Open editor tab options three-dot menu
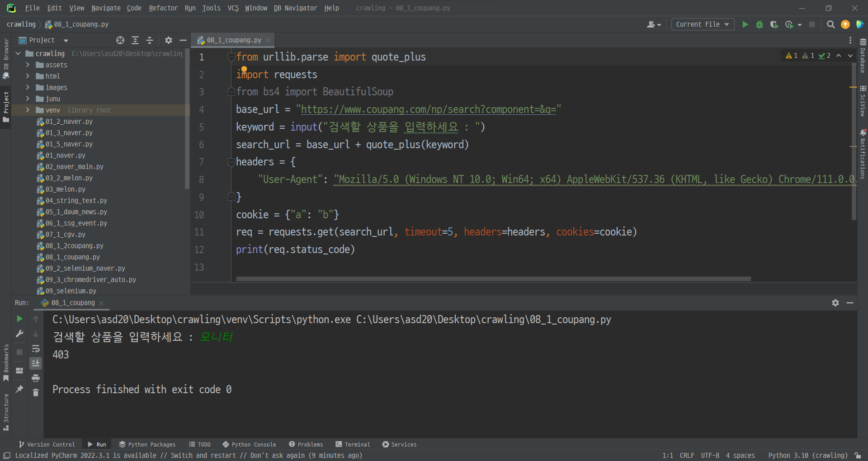868x461 pixels. [850, 40]
